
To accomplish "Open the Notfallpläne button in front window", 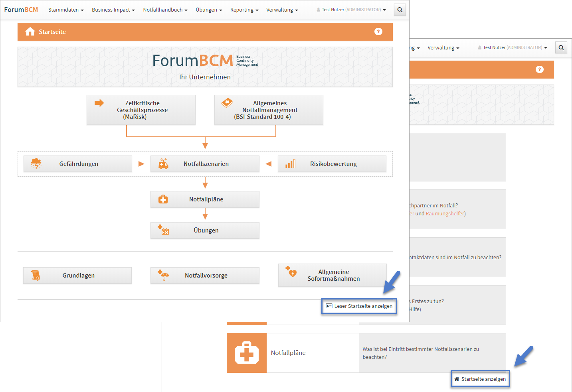I will pos(205,199).
